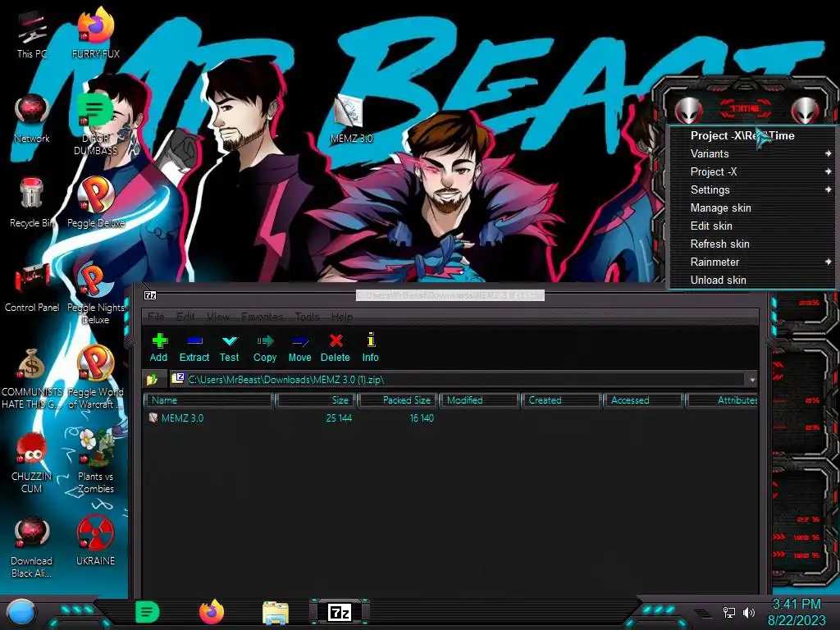The width and height of the screenshot is (840, 630).
Task: Open the Help menu in 7-Zip
Action: pos(342,317)
